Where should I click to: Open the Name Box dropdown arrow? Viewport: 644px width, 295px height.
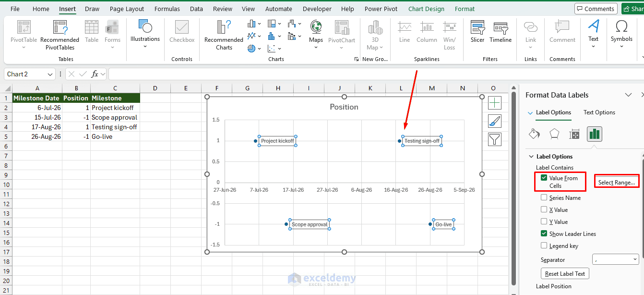point(50,74)
